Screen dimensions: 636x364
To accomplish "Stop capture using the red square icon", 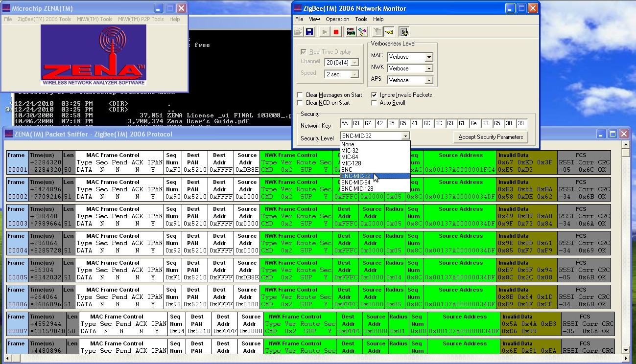I will click(335, 31).
